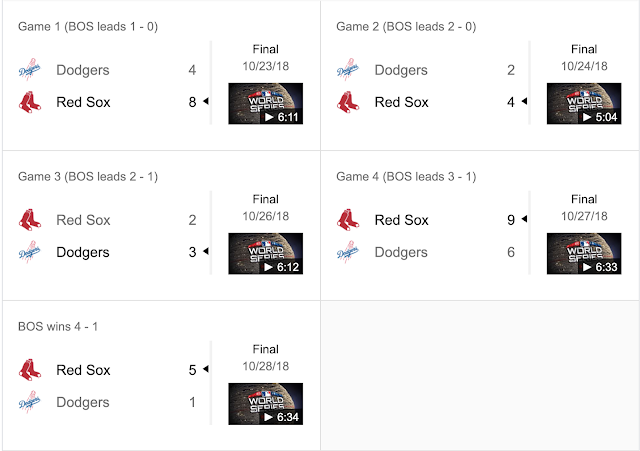This screenshot has height=451, width=640.
Task: Click the Red Sox logo in the final game
Action: tap(30, 370)
